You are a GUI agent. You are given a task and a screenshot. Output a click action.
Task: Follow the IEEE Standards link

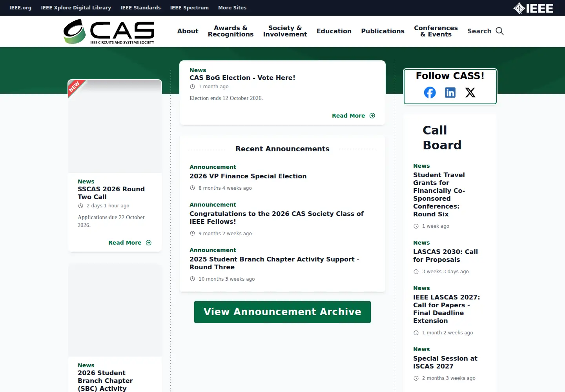point(140,8)
